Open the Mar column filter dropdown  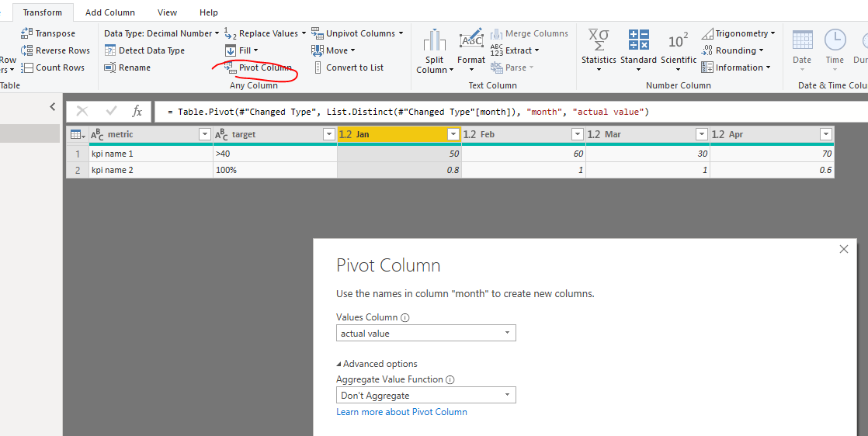[702, 134]
